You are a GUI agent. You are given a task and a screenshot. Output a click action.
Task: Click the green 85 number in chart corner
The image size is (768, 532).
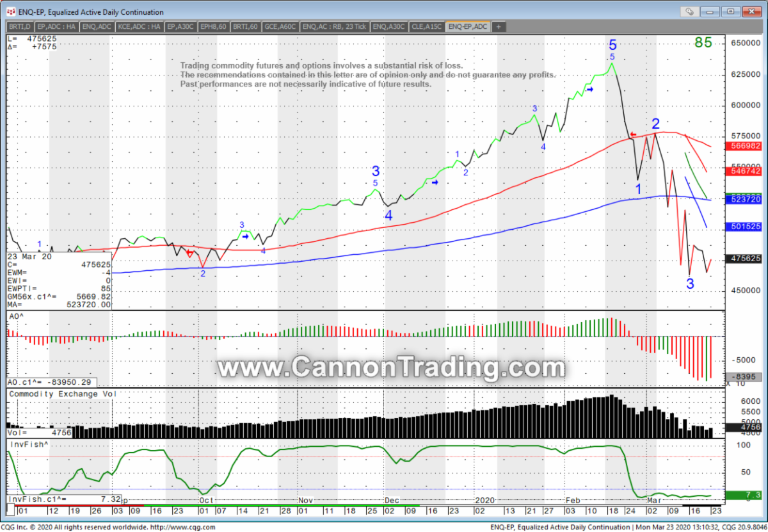click(x=703, y=43)
